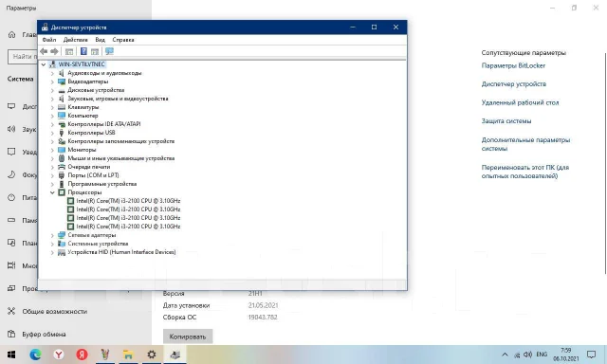Switch the ENG input language
The image size is (607, 364).
542,355
